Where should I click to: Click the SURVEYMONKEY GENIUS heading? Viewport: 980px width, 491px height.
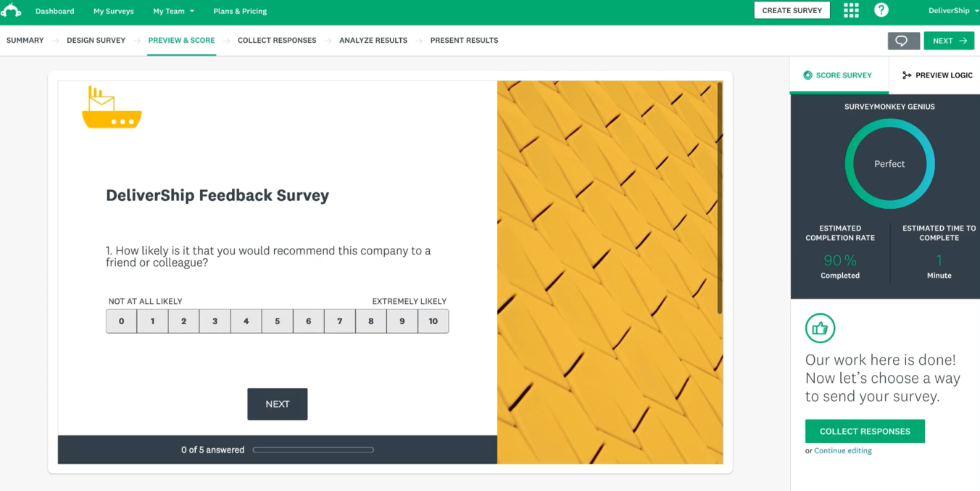[889, 107]
